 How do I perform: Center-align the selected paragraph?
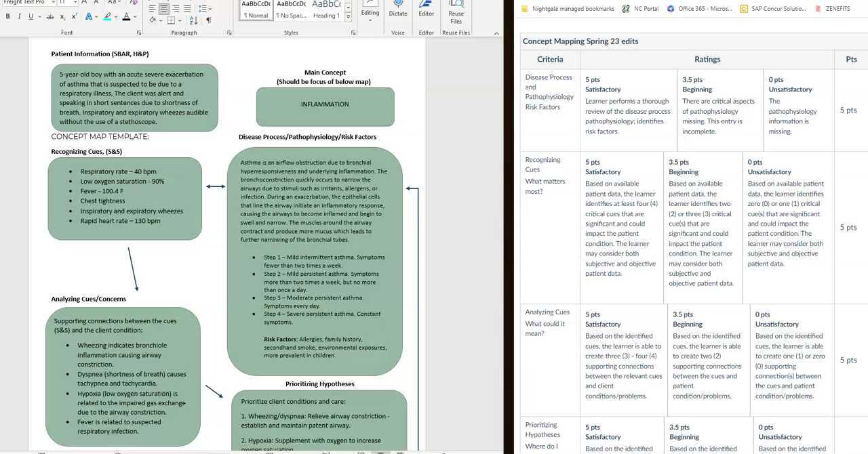pyautogui.click(x=163, y=8)
